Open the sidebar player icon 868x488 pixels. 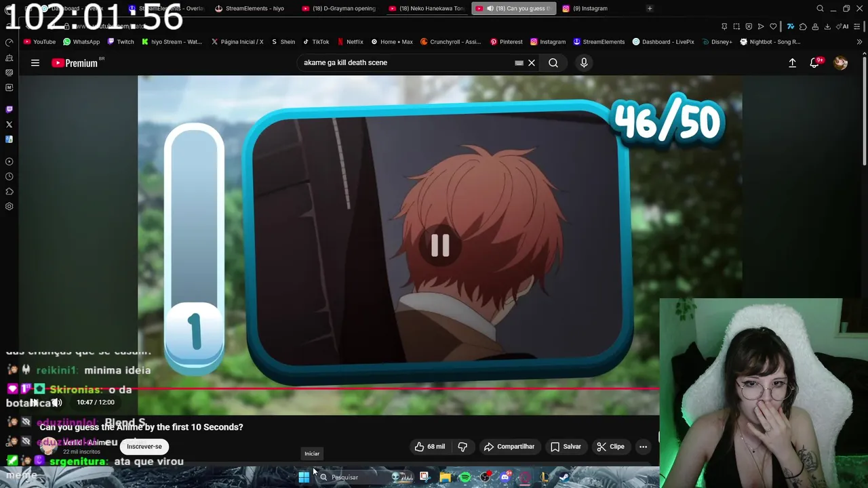tap(9, 162)
